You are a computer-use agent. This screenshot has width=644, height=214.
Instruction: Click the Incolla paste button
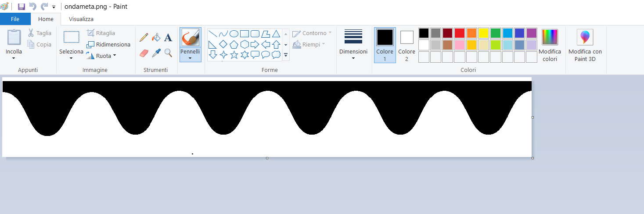(14, 38)
